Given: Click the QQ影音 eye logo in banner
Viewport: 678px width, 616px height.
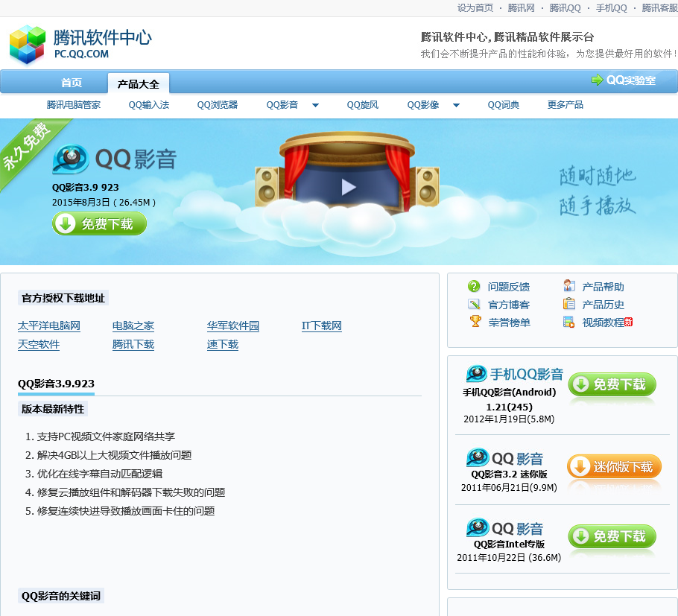Looking at the screenshot, I should coord(71,159).
